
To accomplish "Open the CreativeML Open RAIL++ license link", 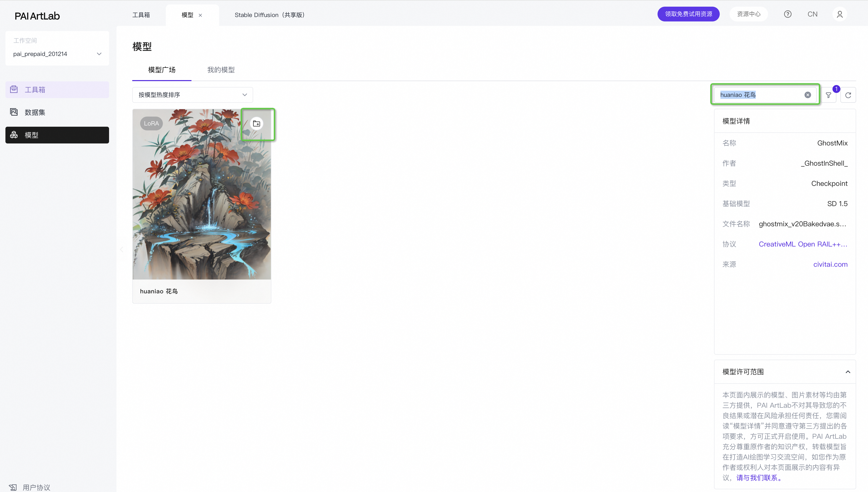I will click(803, 244).
